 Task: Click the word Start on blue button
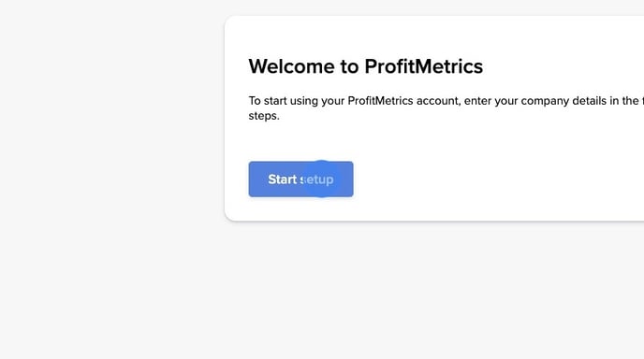pyautogui.click(x=282, y=179)
